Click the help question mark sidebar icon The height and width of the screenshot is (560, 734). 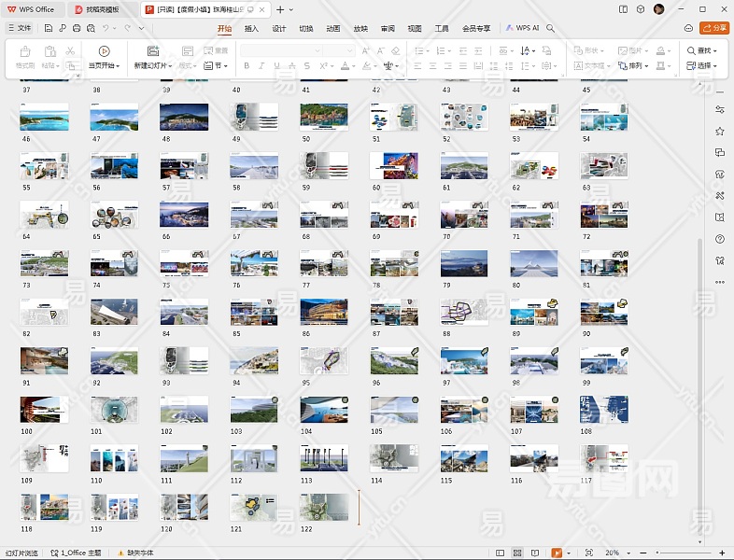click(720, 239)
